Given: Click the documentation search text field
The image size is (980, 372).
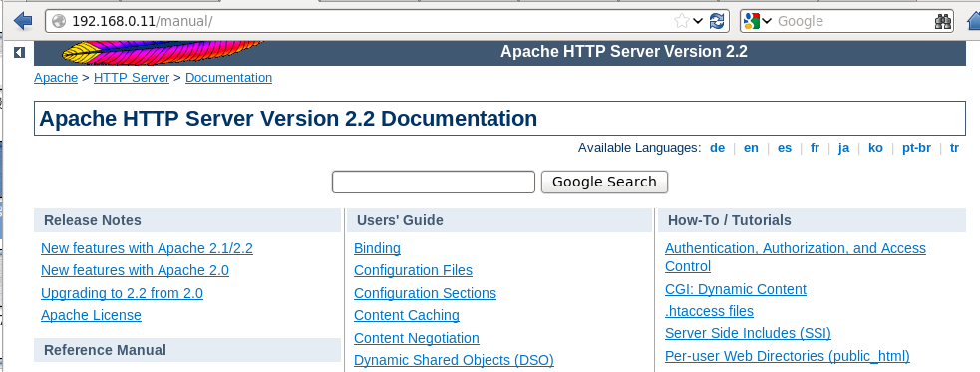Looking at the screenshot, I should [433, 182].
